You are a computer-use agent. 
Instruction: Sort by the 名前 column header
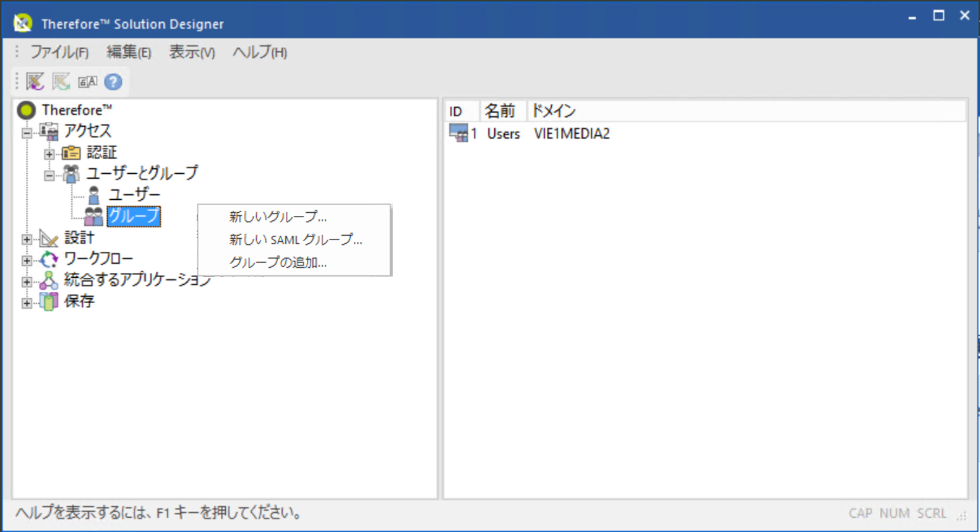coord(503,111)
